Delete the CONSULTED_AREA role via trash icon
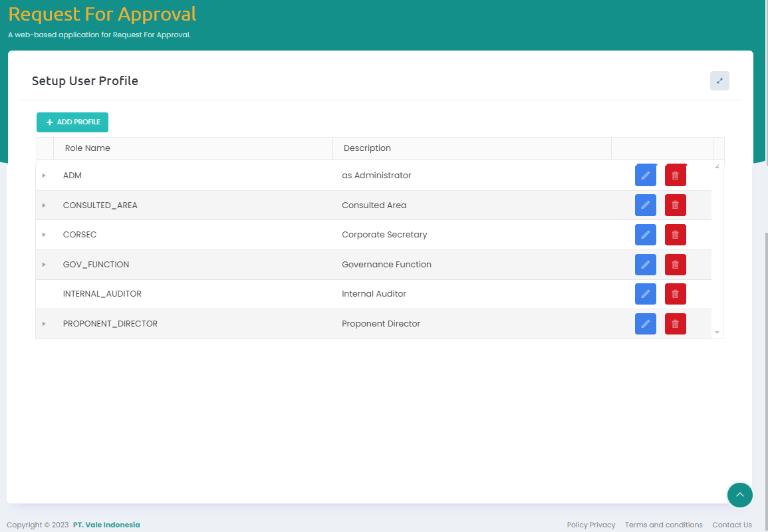Image resolution: width=768 pixels, height=532 pixels. (675, 205)
